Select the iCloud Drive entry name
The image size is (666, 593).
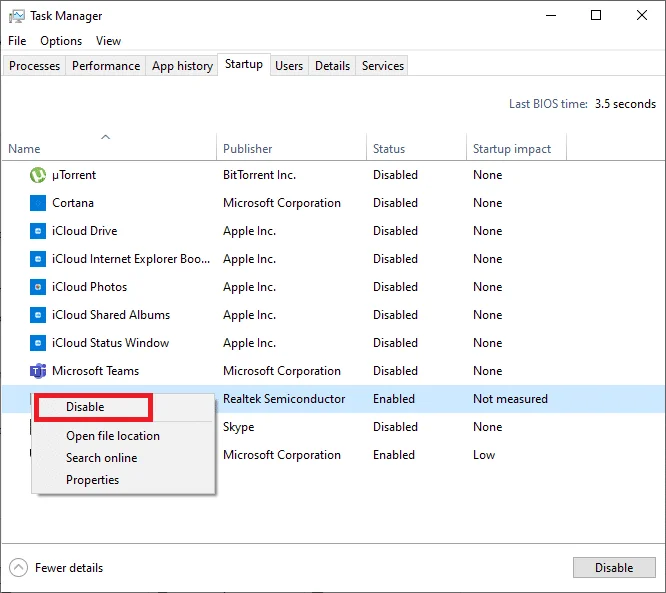point(85,231)
